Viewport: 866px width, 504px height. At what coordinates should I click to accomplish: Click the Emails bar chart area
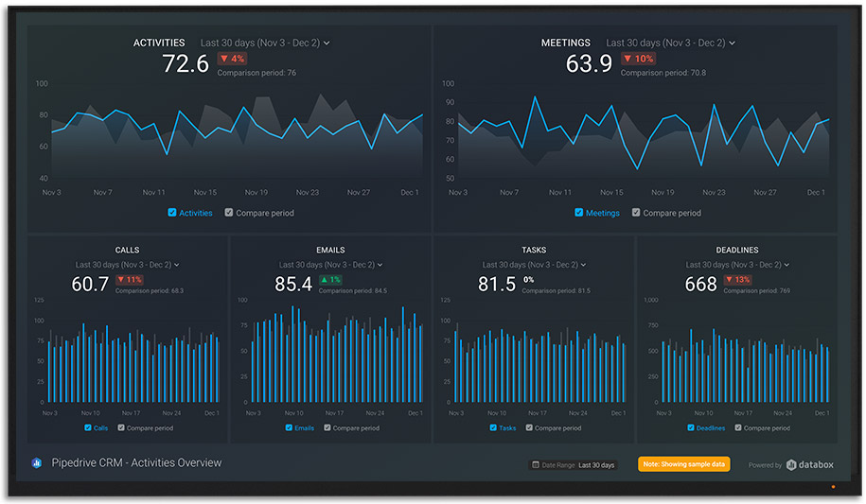(337, 352)
